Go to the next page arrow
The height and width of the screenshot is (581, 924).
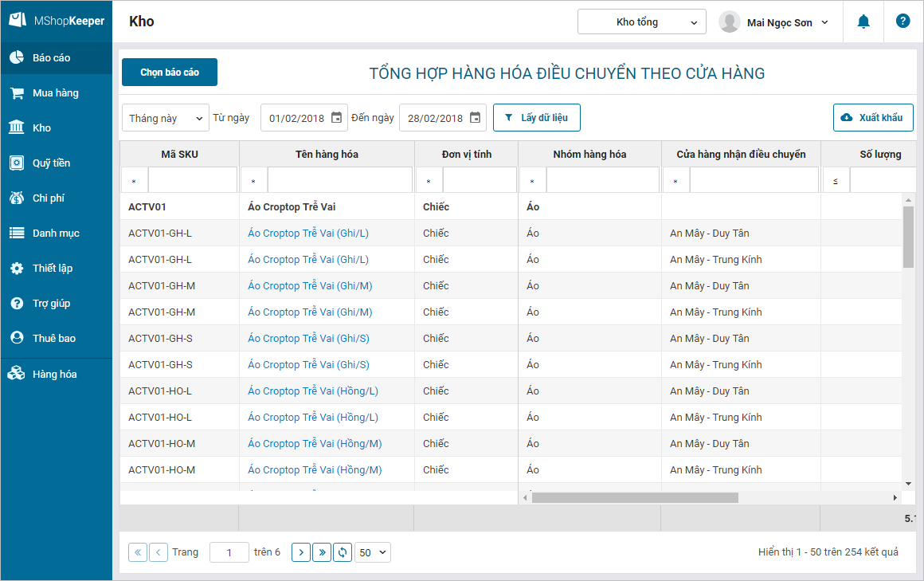tap(301, 552)
